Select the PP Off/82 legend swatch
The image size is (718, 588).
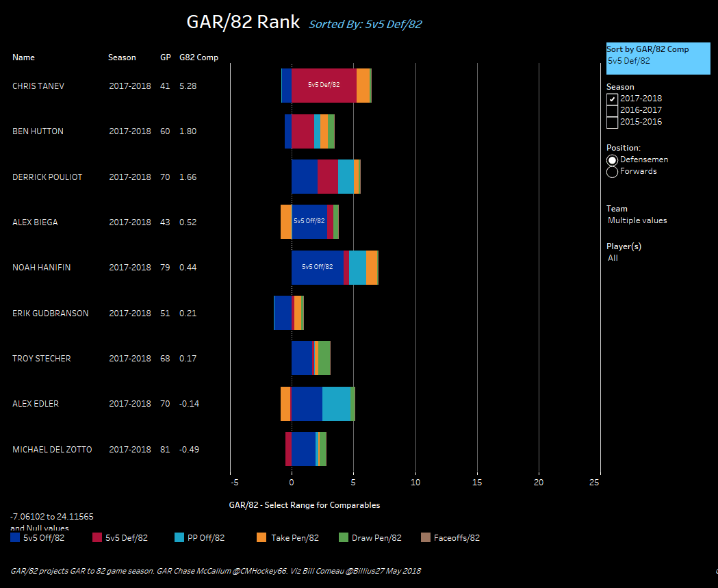point(179,538)
